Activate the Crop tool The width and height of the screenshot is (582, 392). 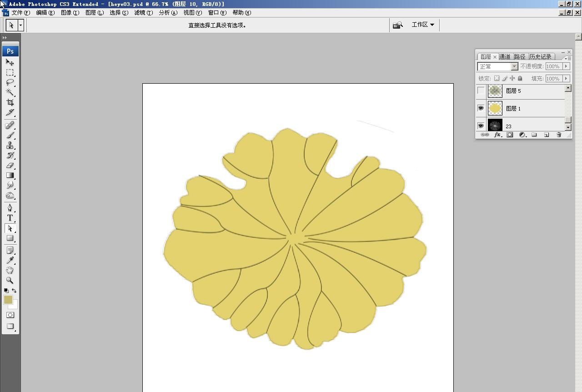(x=10, y=102)
